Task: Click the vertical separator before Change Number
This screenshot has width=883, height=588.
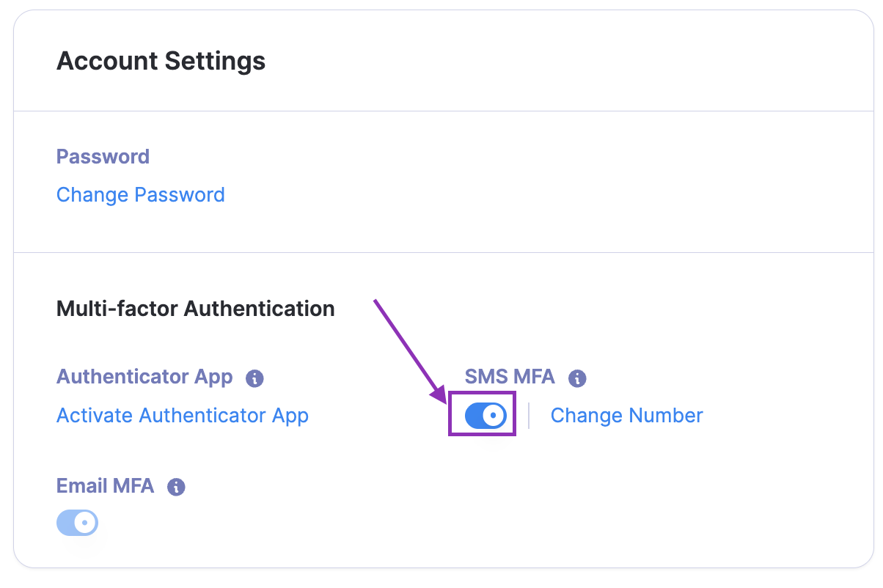Action: 529,416
